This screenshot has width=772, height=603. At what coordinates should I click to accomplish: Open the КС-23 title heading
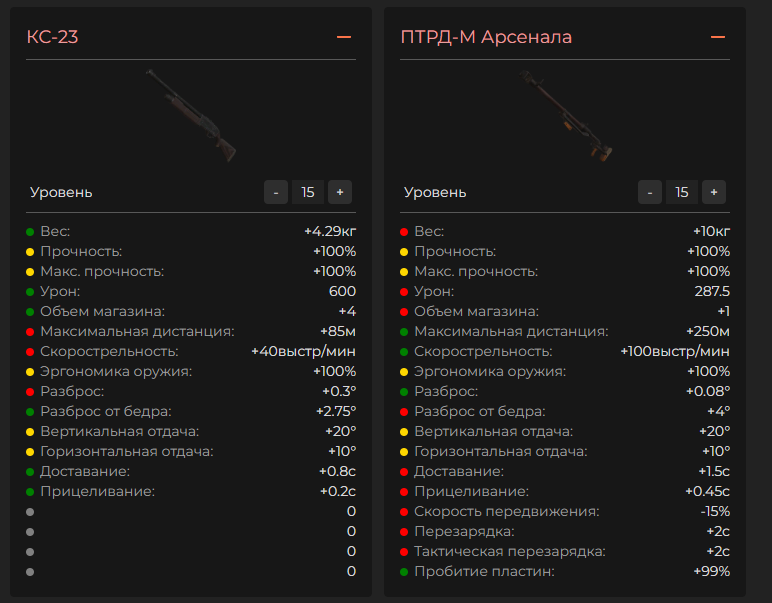[x=52, y=37]
